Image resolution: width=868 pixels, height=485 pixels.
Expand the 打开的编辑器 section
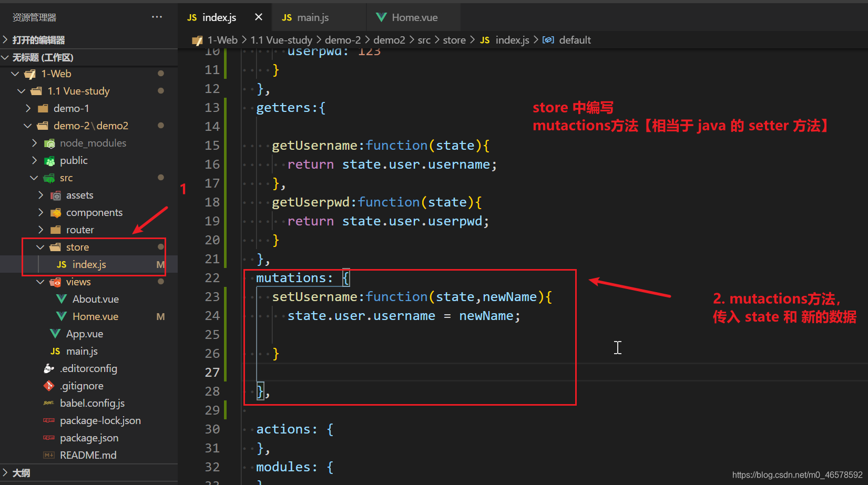click(5, 40)
